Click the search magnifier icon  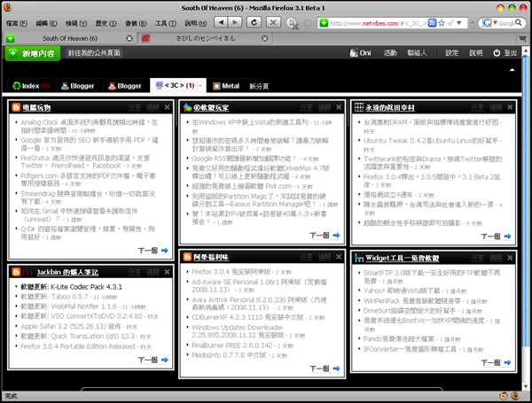click(x=518, y=22)
